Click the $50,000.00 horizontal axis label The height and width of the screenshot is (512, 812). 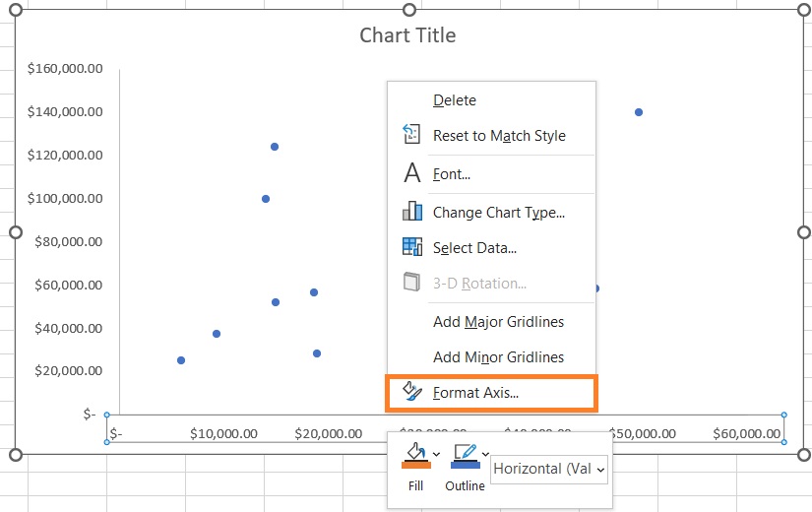(645, 434)
